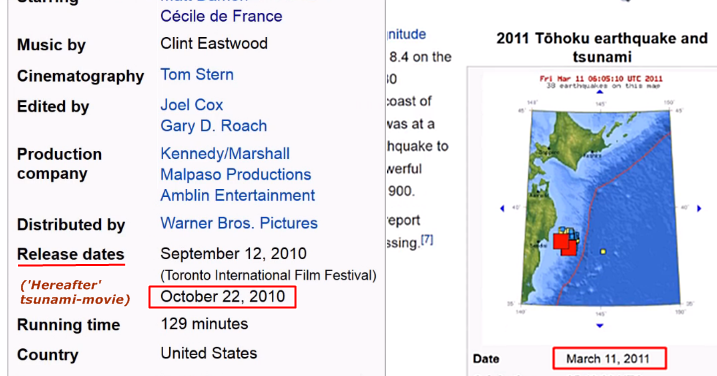Click the large red earthquake square marker
Screen dimensions: 717x376
pyautogui.click(x=561, y=241)
